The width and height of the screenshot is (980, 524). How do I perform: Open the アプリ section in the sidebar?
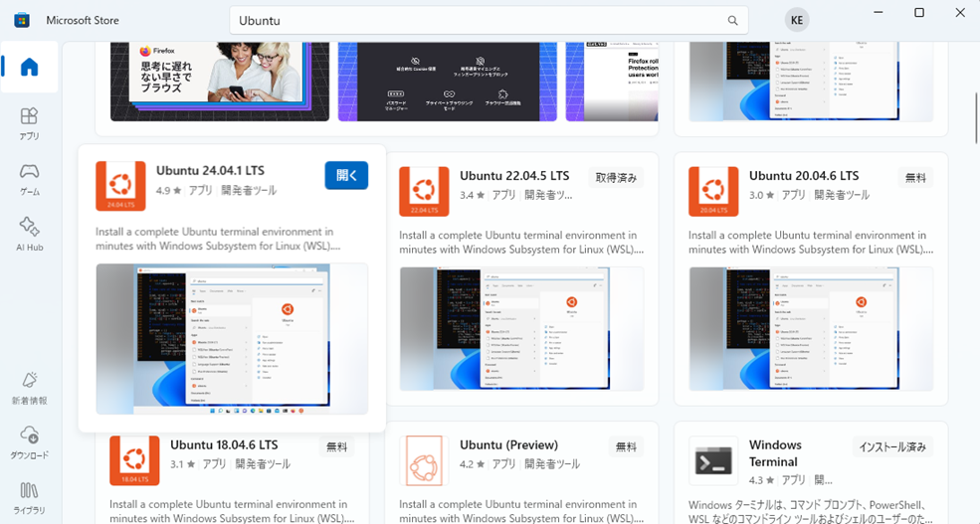pyautogui.click(x=30, y=123)
